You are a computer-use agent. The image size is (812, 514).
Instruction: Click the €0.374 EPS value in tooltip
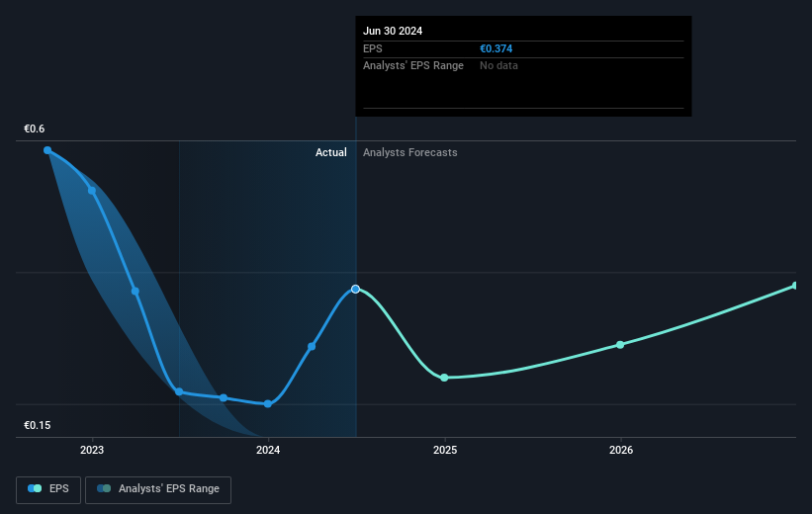click(x=496, y=48)
